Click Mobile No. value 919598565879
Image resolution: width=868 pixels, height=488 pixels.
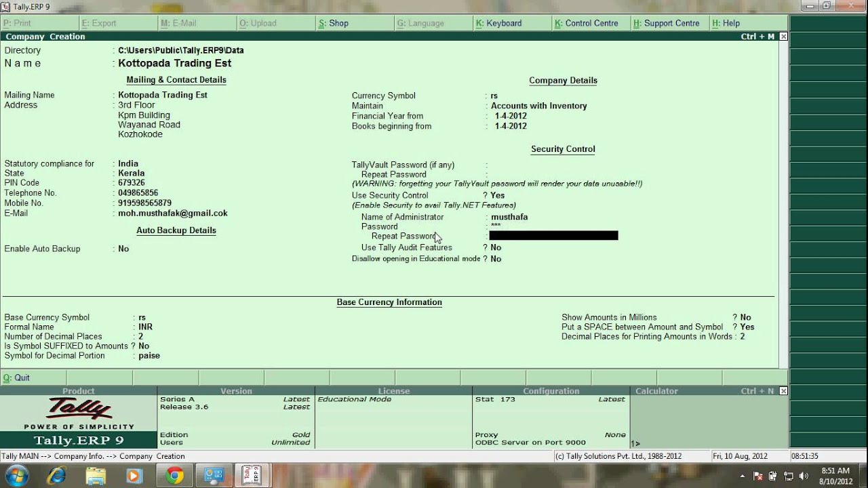click(144, 203)
